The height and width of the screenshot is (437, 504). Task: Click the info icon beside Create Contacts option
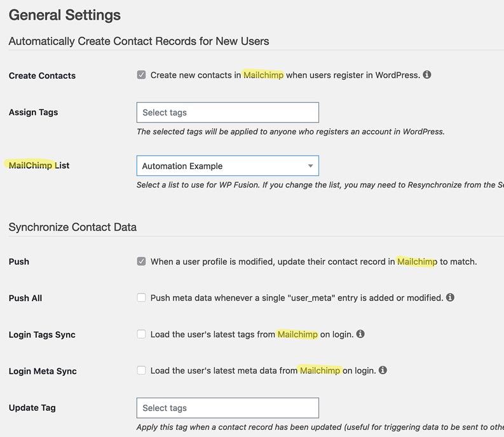[427, 75]
